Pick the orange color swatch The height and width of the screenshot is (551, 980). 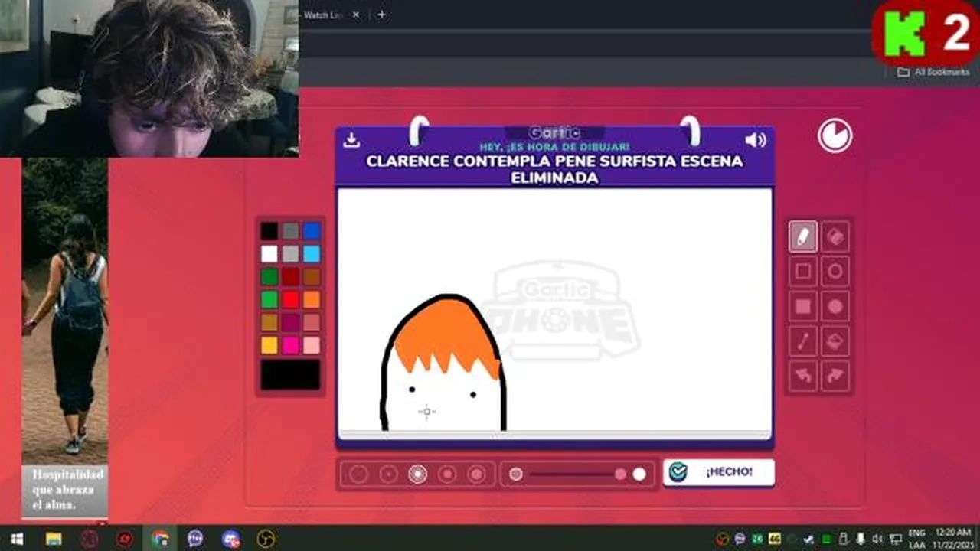click(x=312, y=299)
